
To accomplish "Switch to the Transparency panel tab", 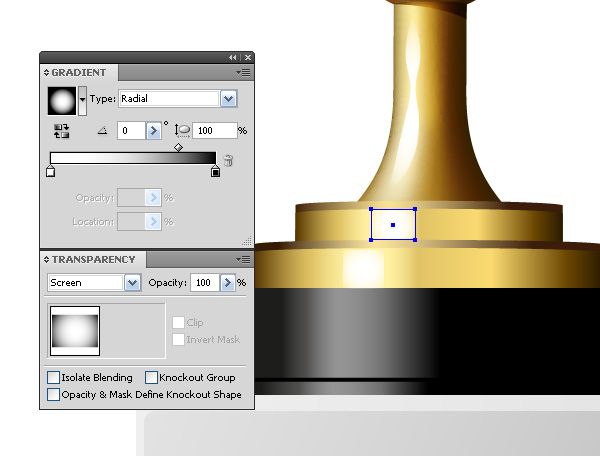I will coord(93,259).
